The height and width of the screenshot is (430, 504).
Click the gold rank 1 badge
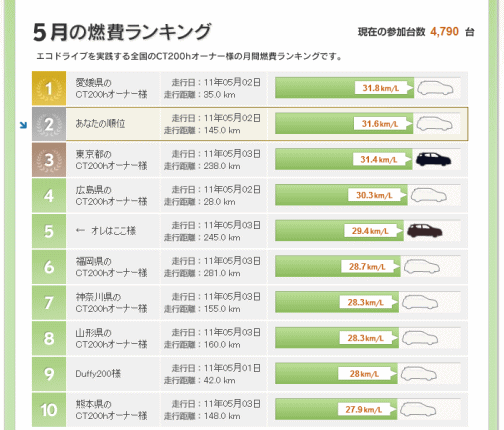pyautogui.click(x=49, y=88)
